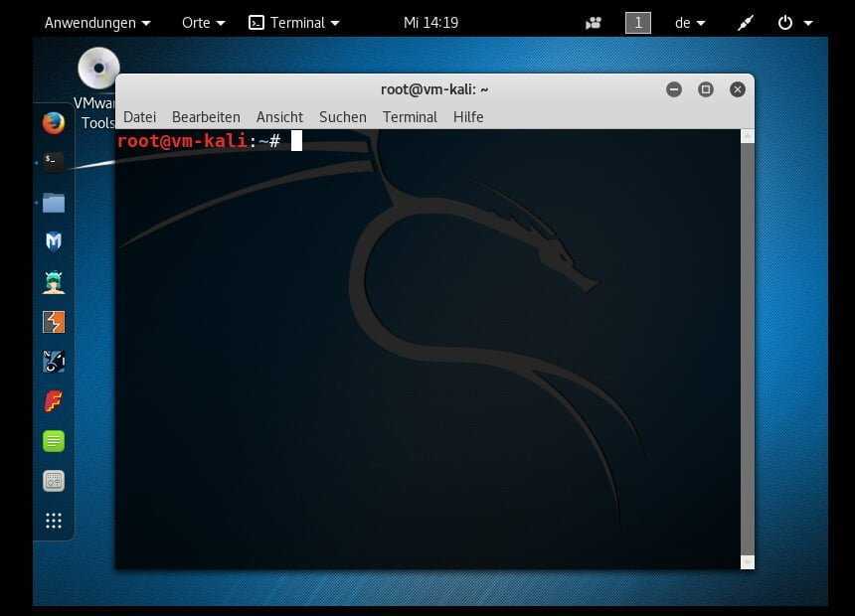855x616 pixels.
Task: Launch Maltego from the dock
Action: [x=54, y=362]
